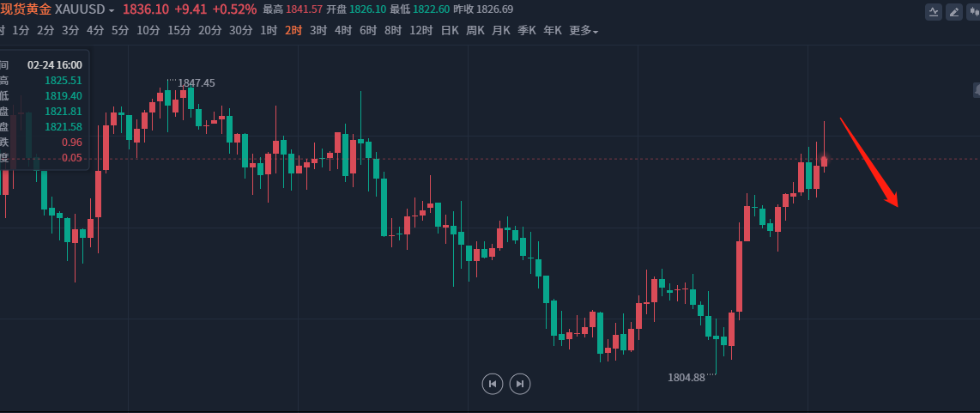Viewport: 980px width, 413px height.
Task: Switch to the 3时 timeframe
Action: coord(318,30)
